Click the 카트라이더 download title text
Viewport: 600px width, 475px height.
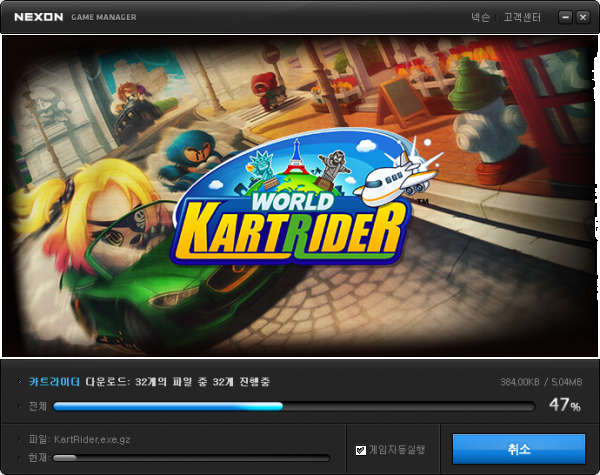tap(54, 382)
